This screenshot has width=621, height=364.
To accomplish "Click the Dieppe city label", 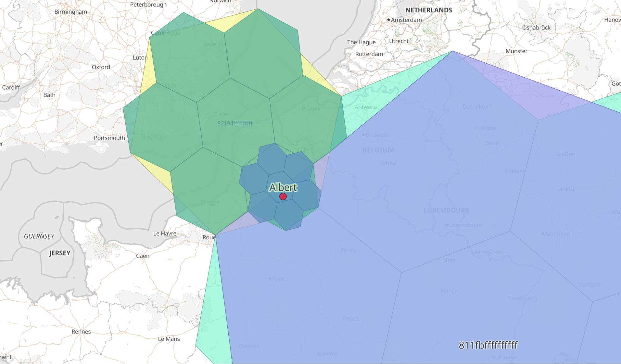I will pos(210,202).
